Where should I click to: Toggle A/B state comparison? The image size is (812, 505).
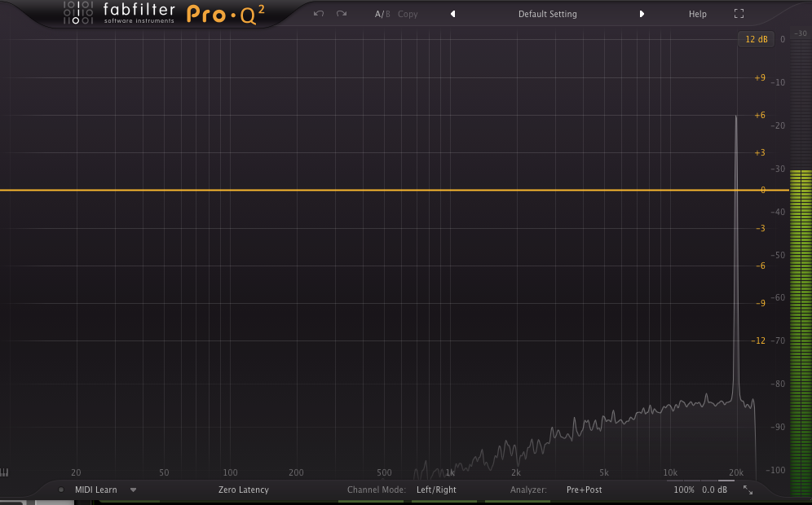[382, 14]
